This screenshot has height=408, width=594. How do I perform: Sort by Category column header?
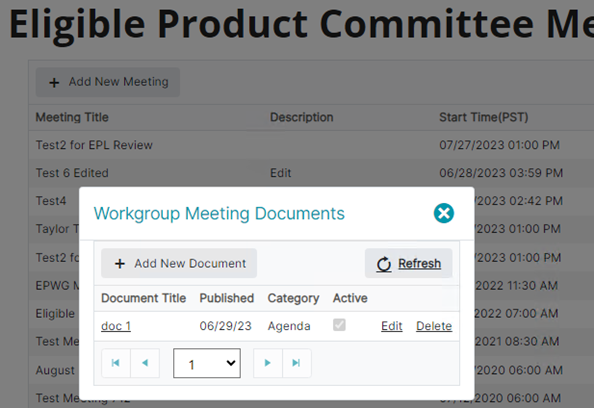click(293, 298)
